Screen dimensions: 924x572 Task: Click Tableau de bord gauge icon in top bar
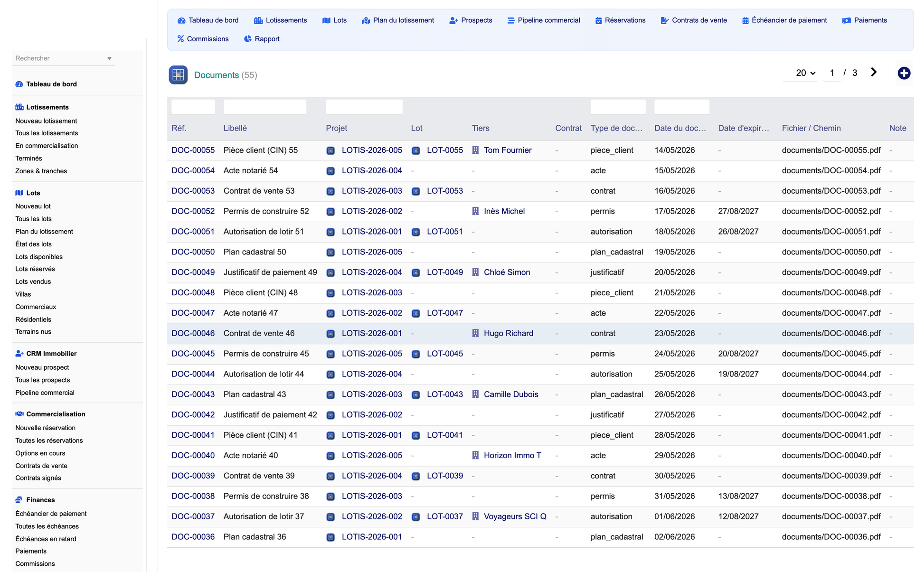(x=181, y=20)
